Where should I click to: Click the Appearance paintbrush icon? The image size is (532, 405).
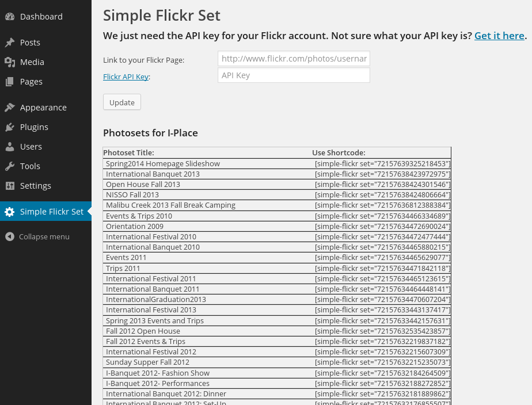click(10, 108)
